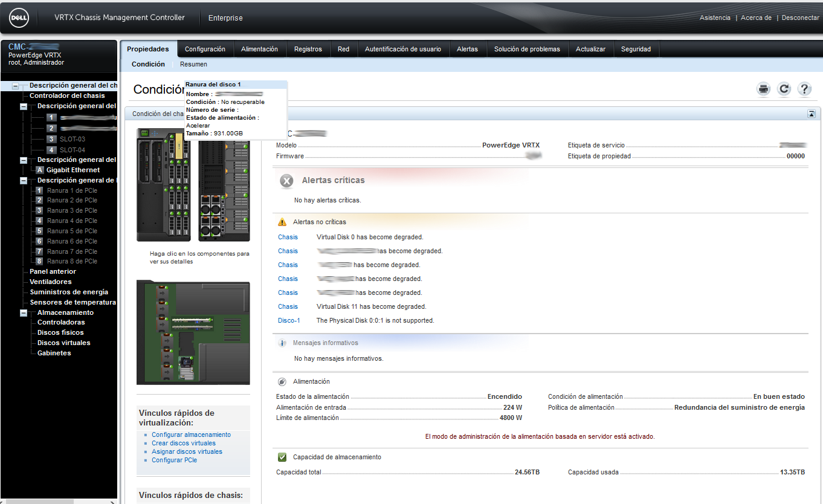823x504 pixels.
Task: Switch to the Alertas tab
Action: click(x=467, y=49)
